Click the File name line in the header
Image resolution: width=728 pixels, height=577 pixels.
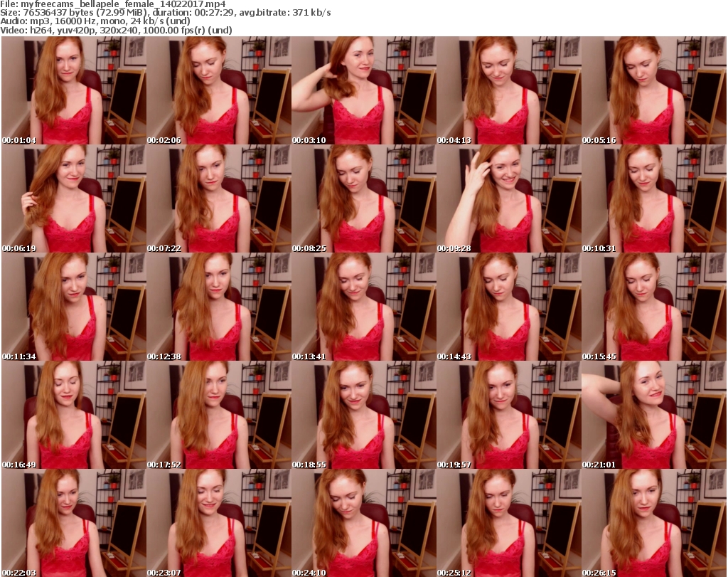pos(113,4)
